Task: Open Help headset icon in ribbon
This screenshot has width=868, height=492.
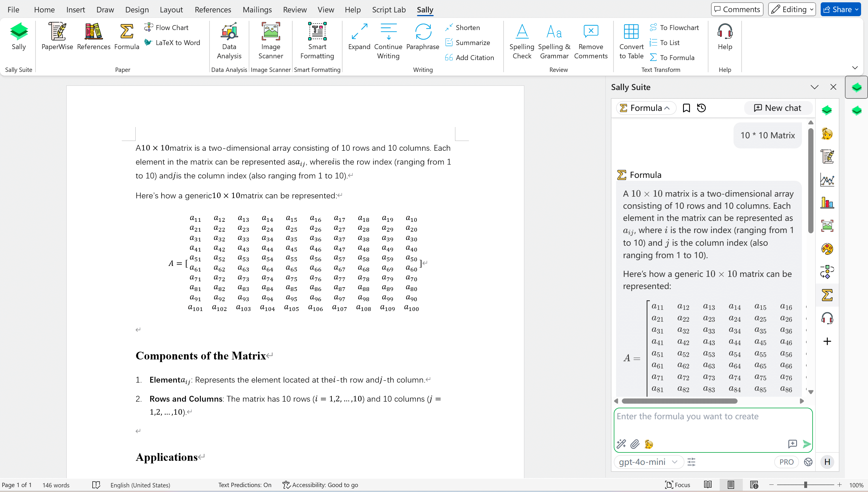Action: click(725, 36)
